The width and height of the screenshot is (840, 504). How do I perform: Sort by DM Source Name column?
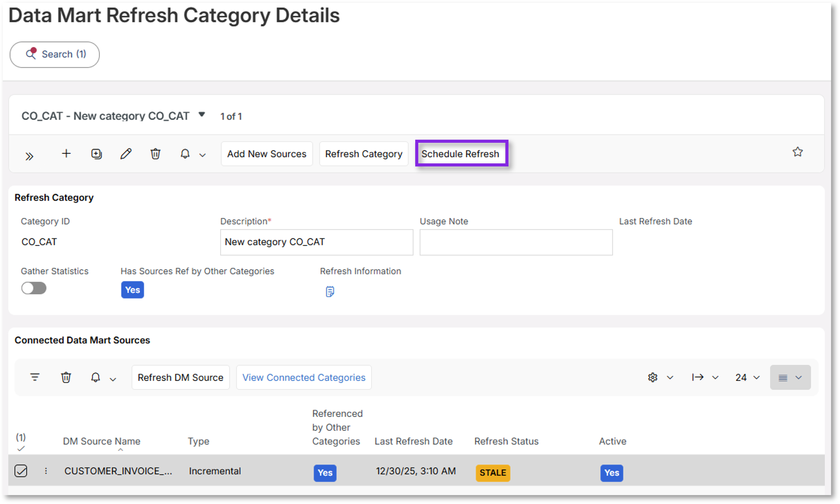[x=102, y=441]
